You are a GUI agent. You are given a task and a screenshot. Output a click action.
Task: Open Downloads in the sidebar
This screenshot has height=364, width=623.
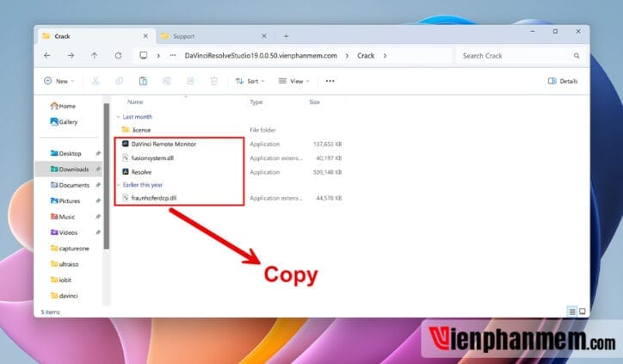[x=70, y=170]
